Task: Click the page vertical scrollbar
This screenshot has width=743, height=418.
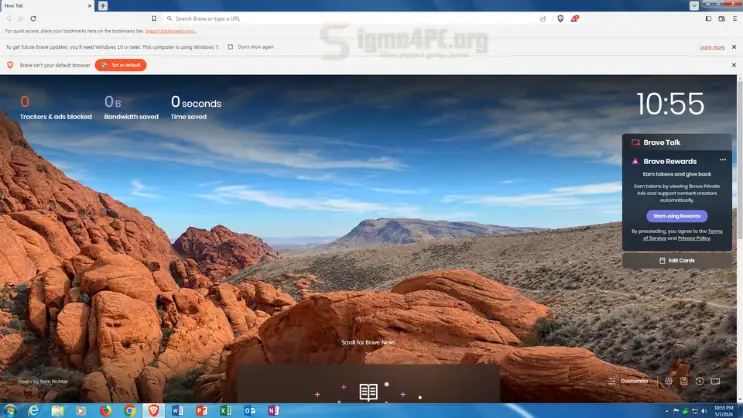Action: point(739,237)
